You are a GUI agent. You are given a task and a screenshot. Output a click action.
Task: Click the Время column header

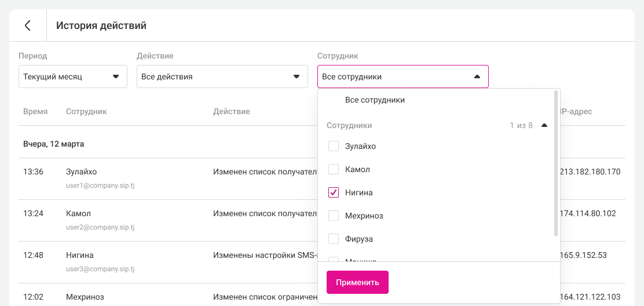click(35, 111)
